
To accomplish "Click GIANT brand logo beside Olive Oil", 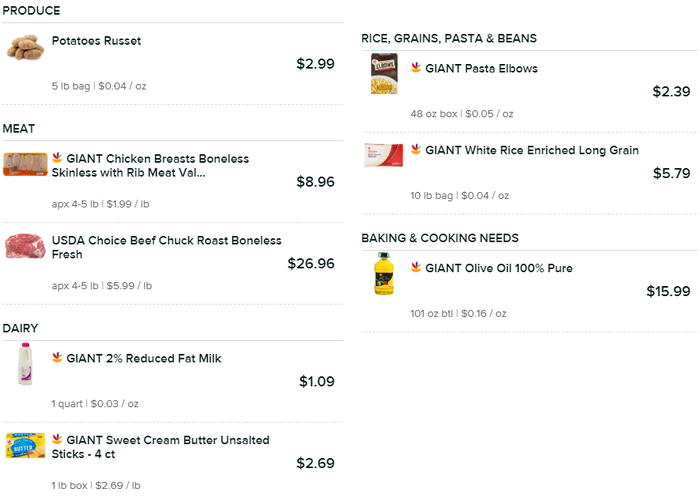I will (x=415, y=267).
